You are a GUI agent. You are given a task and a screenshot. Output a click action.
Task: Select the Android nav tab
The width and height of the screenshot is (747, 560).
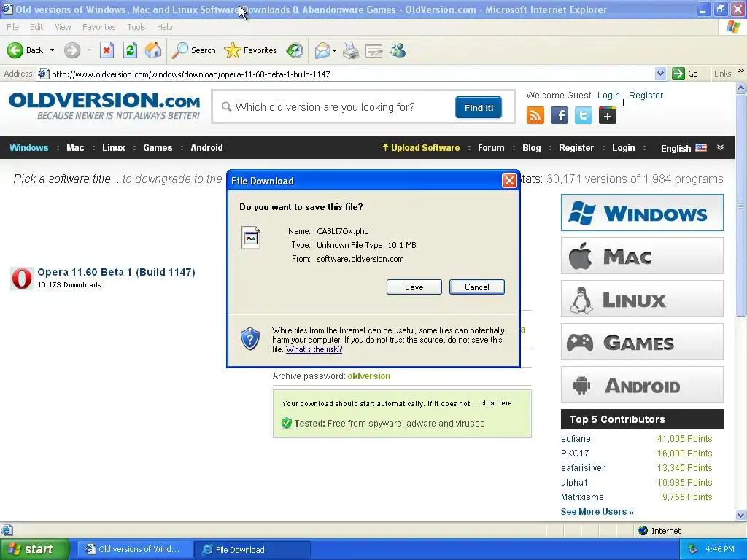click(x=206, y=147)
